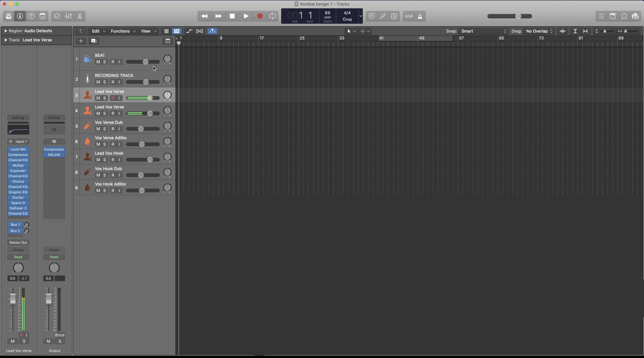The image size is (644, 358).
Task: Open the Drag No Overlap dropdown
Action: (x=539, y=31)
